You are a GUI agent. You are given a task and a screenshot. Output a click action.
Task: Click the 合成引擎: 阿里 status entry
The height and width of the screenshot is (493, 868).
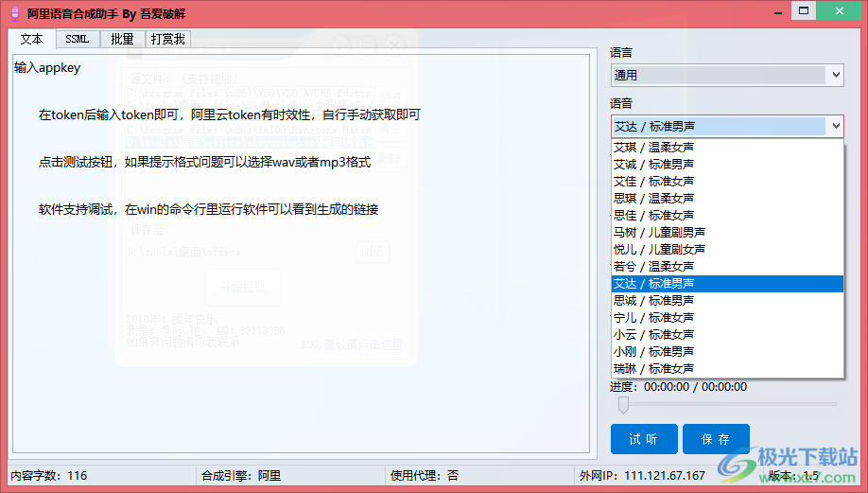(241, 476)
